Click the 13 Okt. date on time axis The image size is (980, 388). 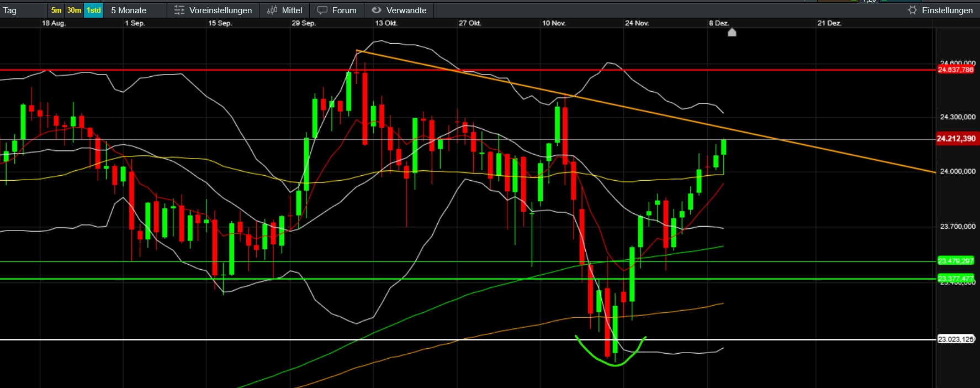coord(386,23)
